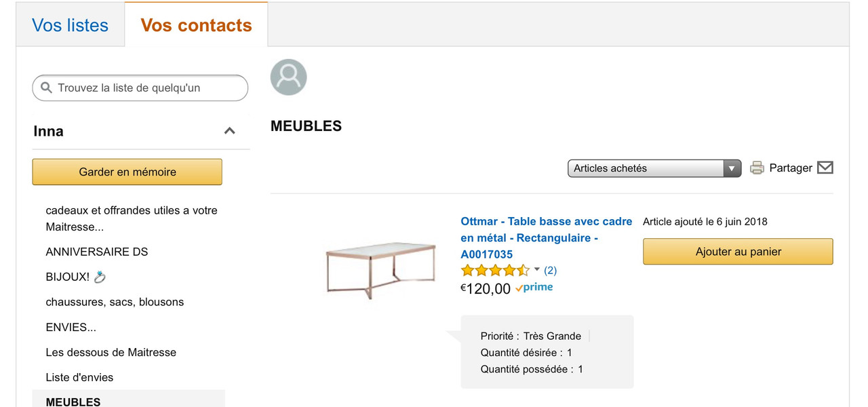Click Ajouter au panier button
This screenshot has width=868, height=407.
738,252
